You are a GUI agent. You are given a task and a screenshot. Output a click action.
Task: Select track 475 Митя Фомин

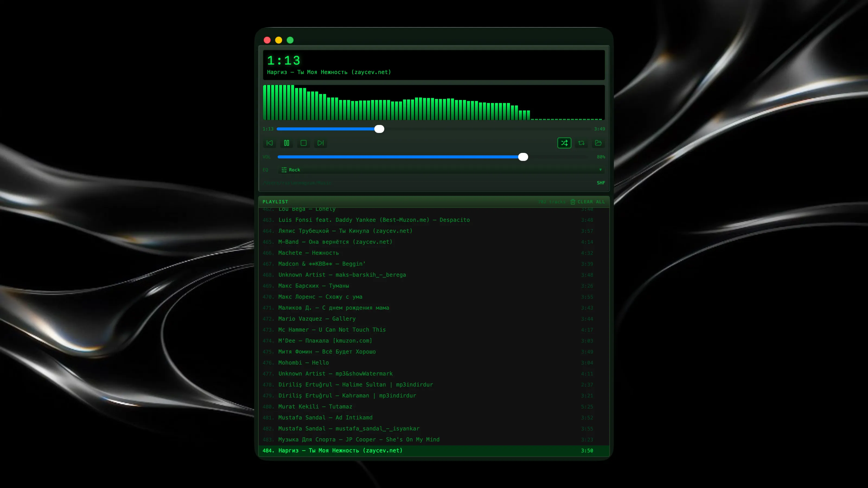434,352
